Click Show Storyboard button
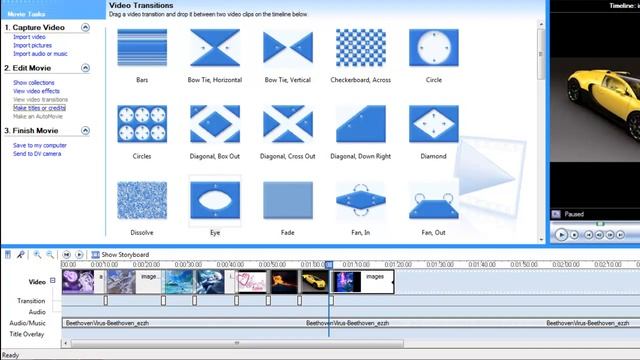The image size is (640, 360). coord(120,255)
